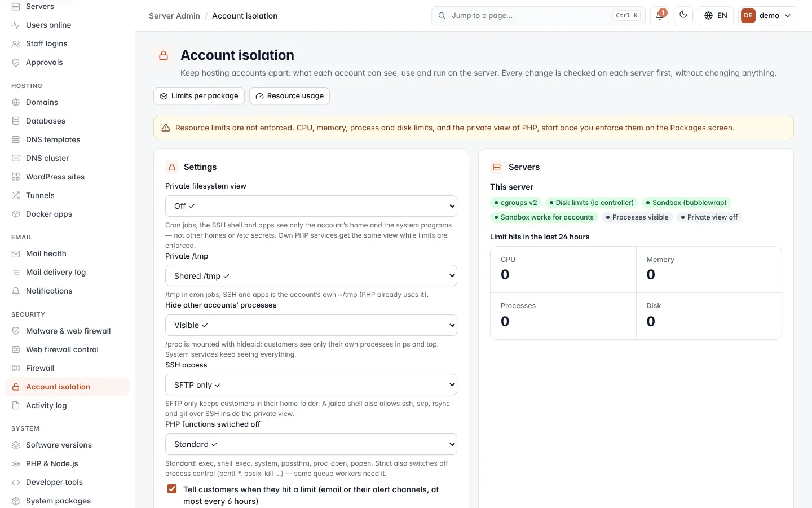Open the PHP functions switched off dropdown
The width and height of the screenshot is (812, 508).
coord(311,444)
